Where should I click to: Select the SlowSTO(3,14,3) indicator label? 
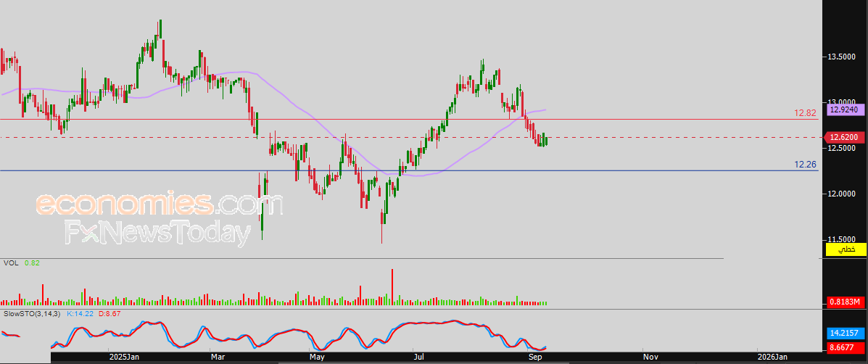pos(32,314)
